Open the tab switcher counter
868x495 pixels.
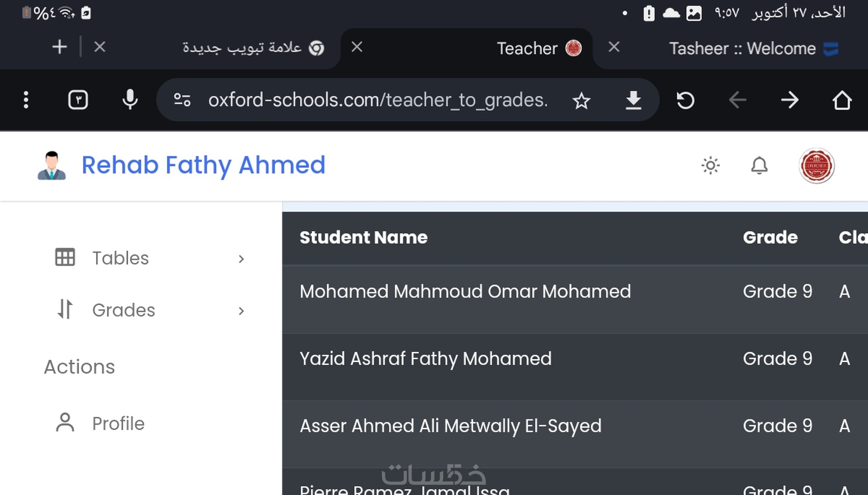click(78, 100)
